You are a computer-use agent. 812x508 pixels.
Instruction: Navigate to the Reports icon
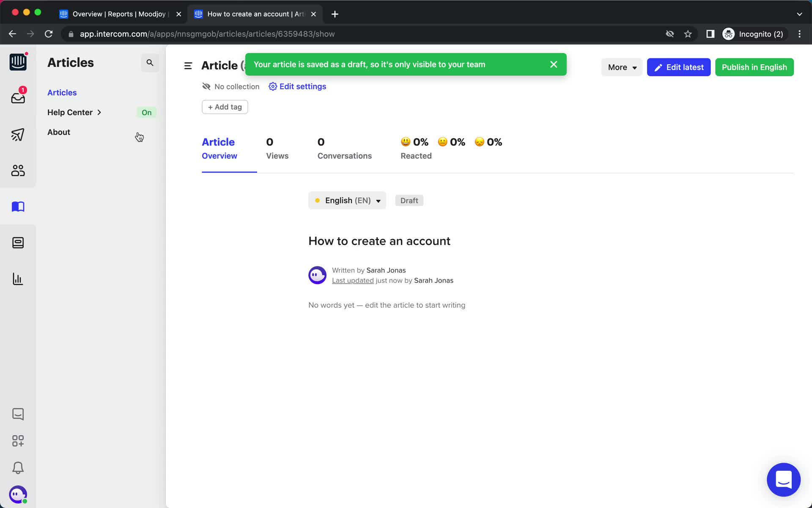(18, 279)
